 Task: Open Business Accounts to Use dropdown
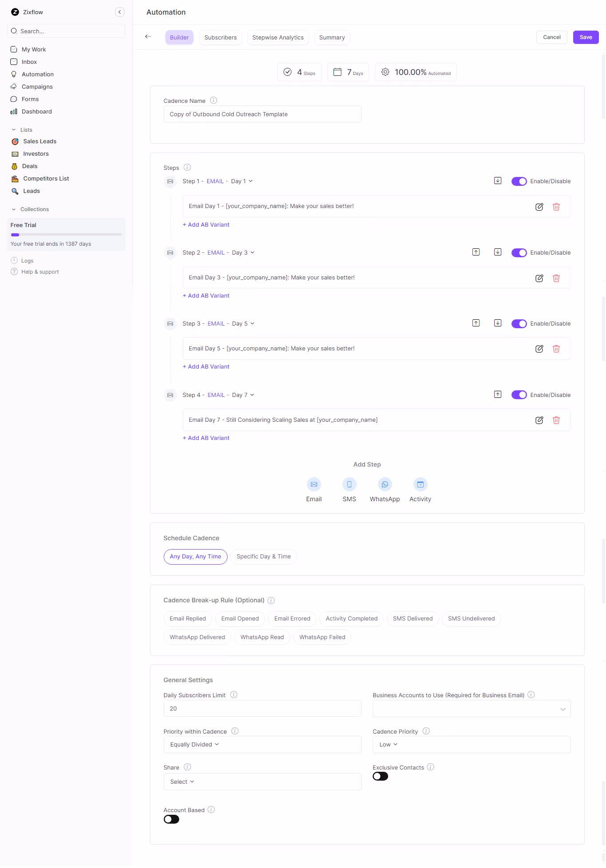point(472,709)
